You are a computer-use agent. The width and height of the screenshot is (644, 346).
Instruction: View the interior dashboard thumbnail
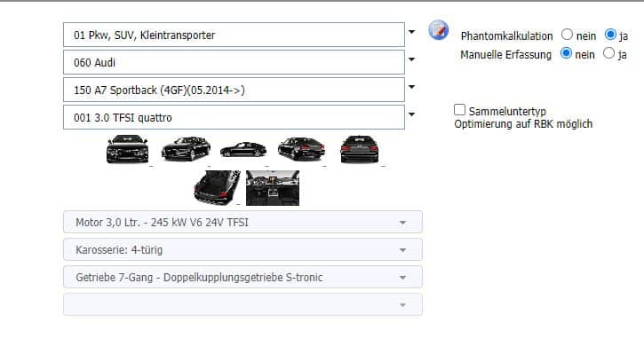[273, 188]
